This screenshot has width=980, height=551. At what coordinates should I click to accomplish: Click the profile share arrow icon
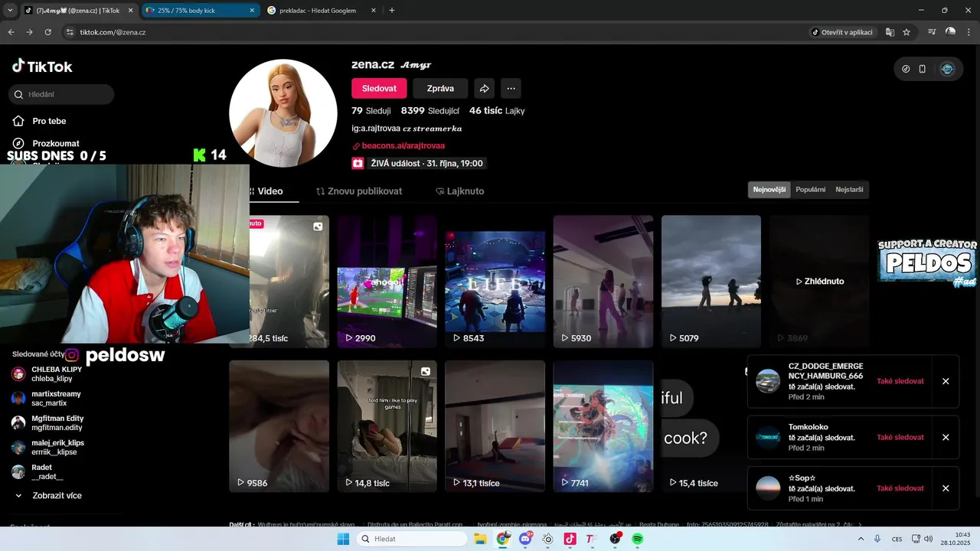point(484,88)
